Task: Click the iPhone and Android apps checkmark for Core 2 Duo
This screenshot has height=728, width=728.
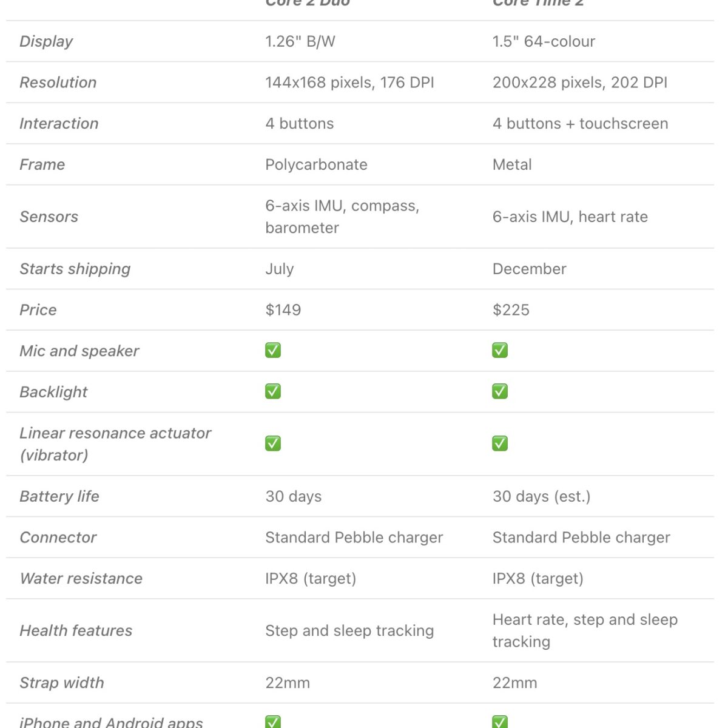Action: 273,721
